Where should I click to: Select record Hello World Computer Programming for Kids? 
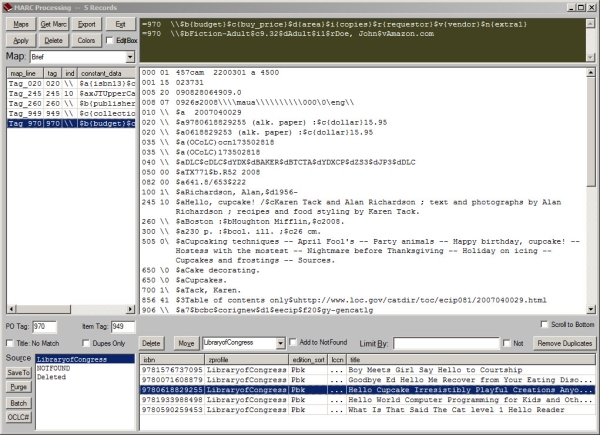tap(367, 400)
